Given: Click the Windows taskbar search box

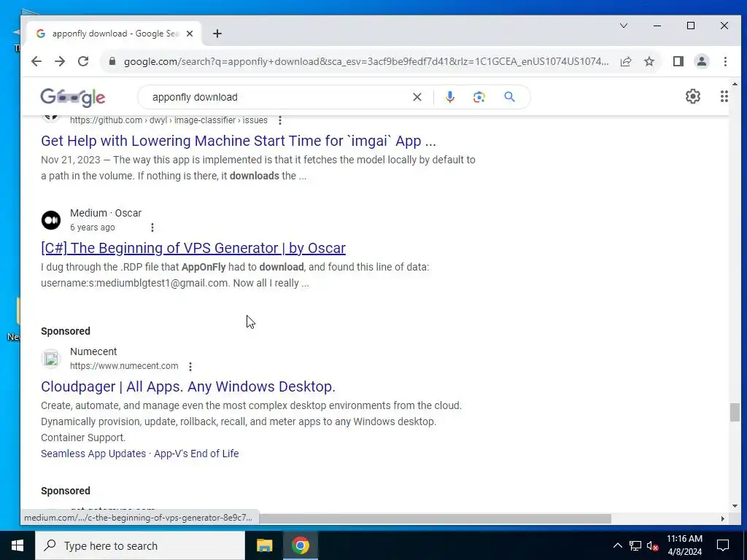Looking at the screenshot, I should click(x=140, y=545).
